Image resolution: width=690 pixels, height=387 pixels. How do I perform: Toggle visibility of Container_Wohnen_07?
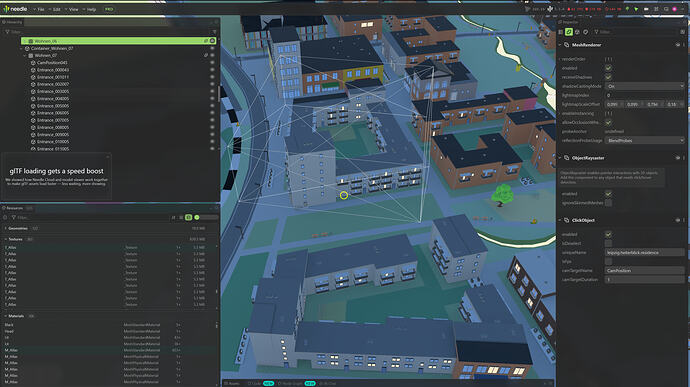click(212, 48)
